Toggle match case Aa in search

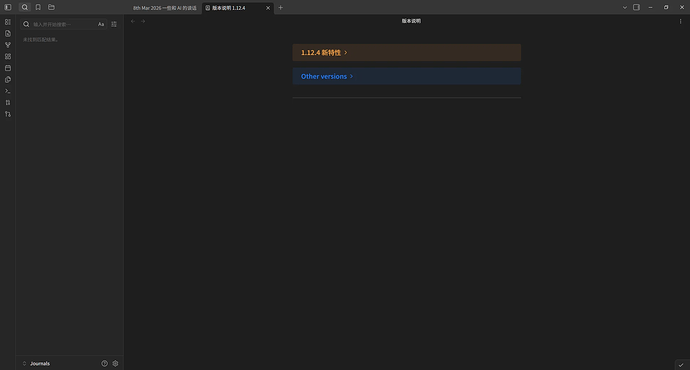pos(101,24)
